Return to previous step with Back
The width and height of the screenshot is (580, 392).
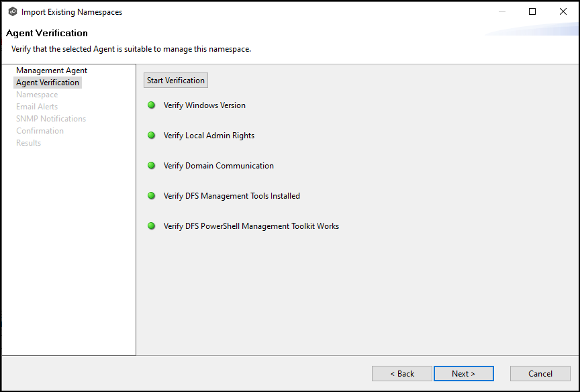402,374
